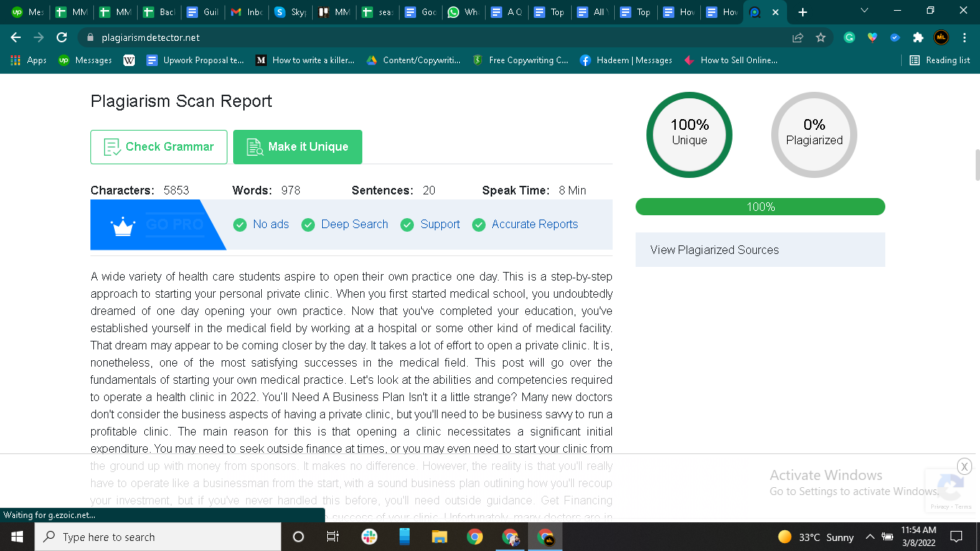The image size is (980, 551).
Task: Switch to the Skype tab
Action: [x=291, y=12]
